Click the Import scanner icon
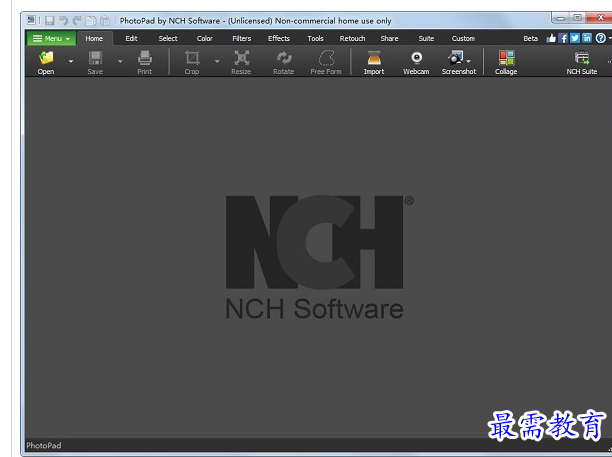The height and width of the screenshot is (457, 612). 374,62
